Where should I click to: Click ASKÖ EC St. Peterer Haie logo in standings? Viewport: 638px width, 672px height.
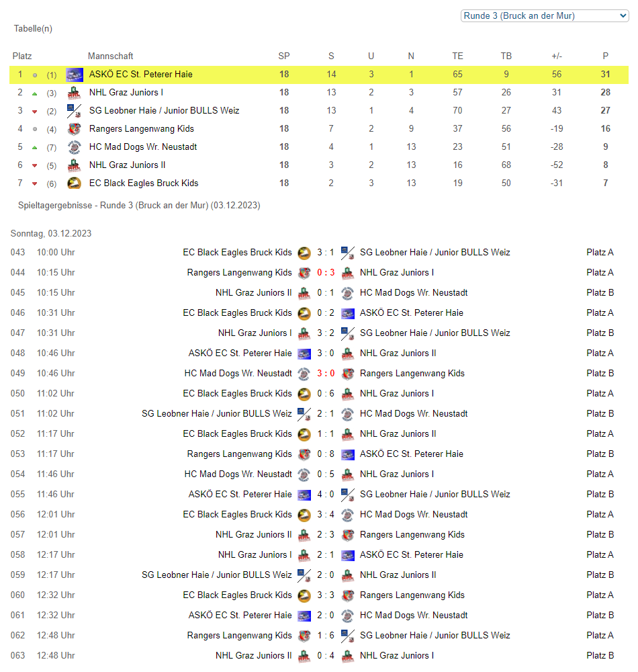coord(75,75)
